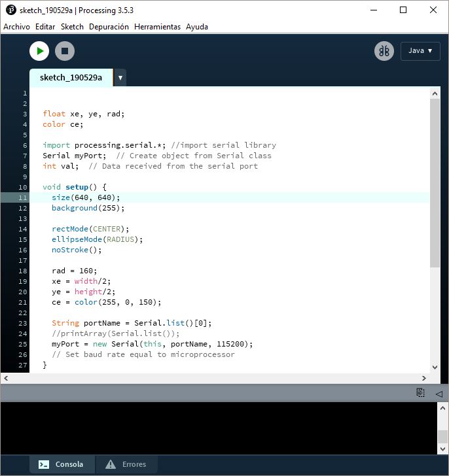Toggle the debugger butterfly icon
449x476 pixels.
(x=384, y=51)
